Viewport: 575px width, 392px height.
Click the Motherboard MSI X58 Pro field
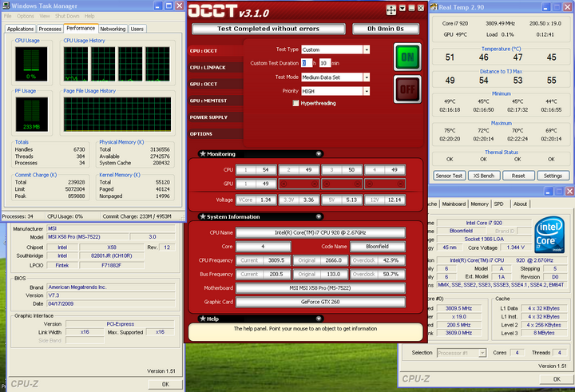pos(320,288)
